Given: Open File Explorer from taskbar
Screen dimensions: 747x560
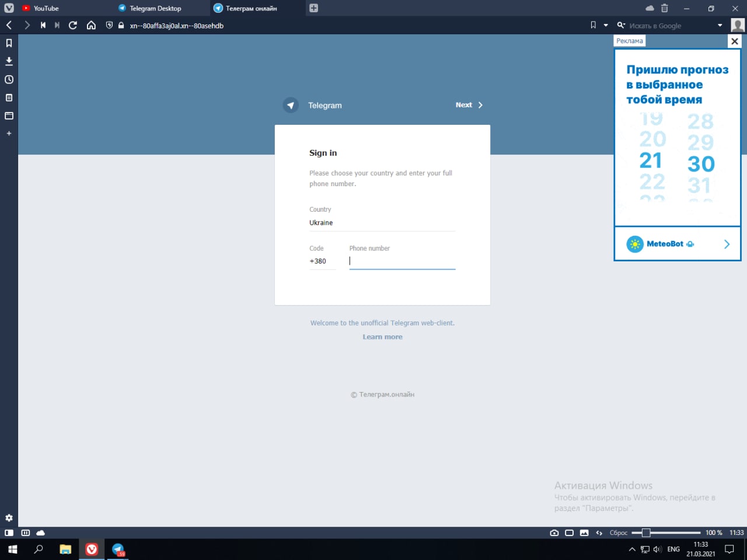Looking at the screenshot, I should [65, 549].
